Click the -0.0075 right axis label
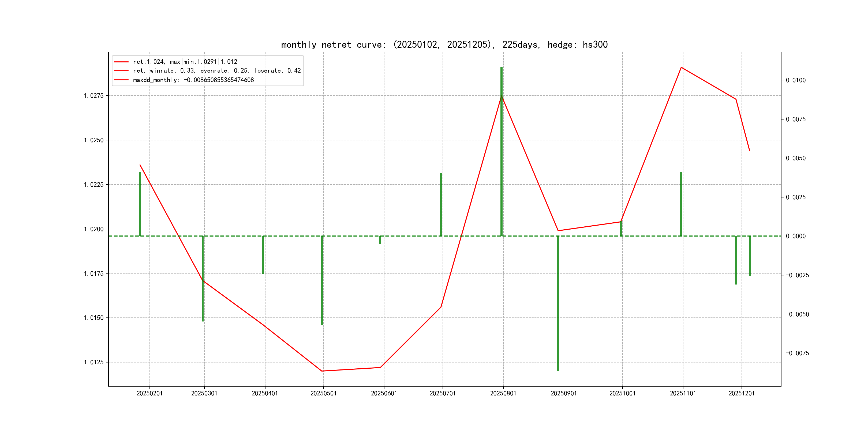The image size is (868, 434). (797, 353)
